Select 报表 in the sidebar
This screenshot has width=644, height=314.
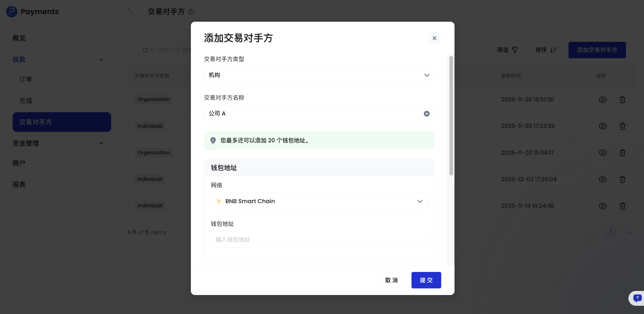click(19, 184)
